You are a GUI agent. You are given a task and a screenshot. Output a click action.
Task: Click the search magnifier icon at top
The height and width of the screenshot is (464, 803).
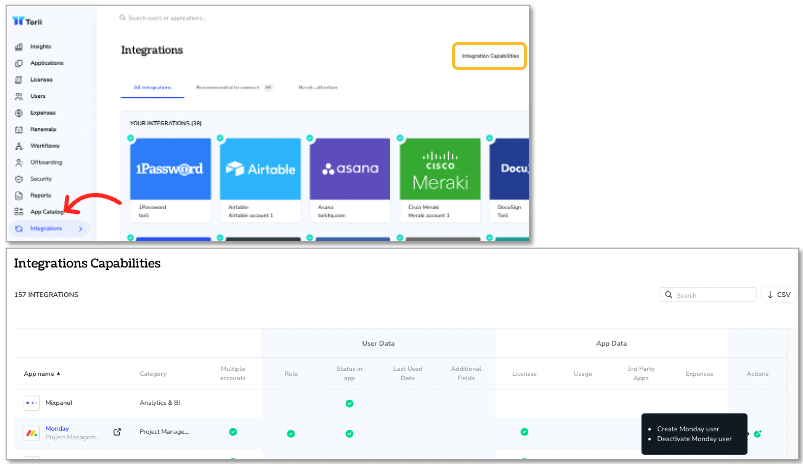(x=122, y=17)
